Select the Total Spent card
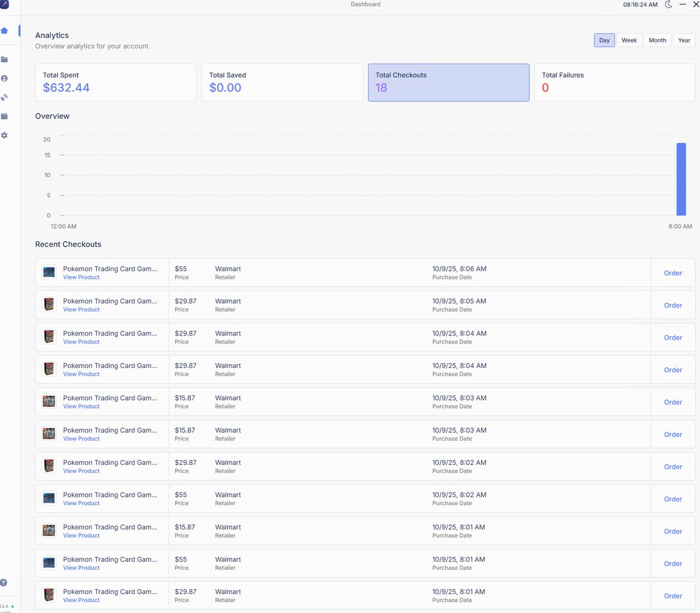Image resolution: width=700 pixels, height=613 pixels. (116, 83)
